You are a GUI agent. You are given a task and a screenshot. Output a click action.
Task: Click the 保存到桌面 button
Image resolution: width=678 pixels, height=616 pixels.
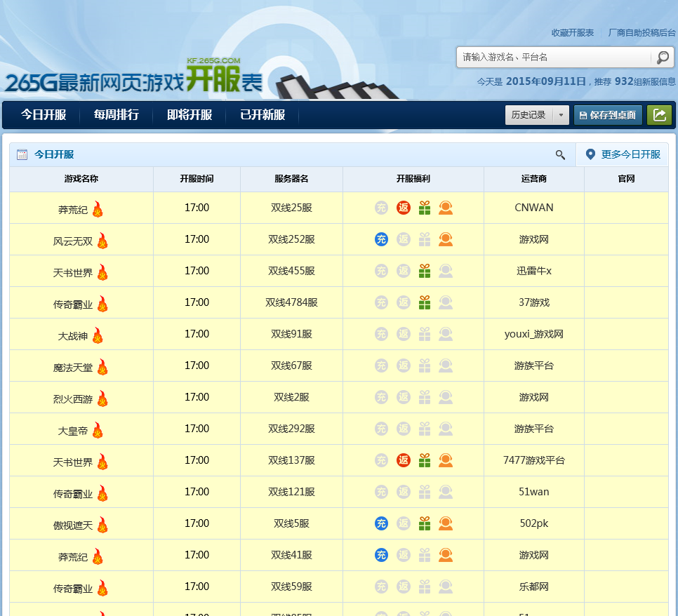pyautogui.click(x=608, y=115)
